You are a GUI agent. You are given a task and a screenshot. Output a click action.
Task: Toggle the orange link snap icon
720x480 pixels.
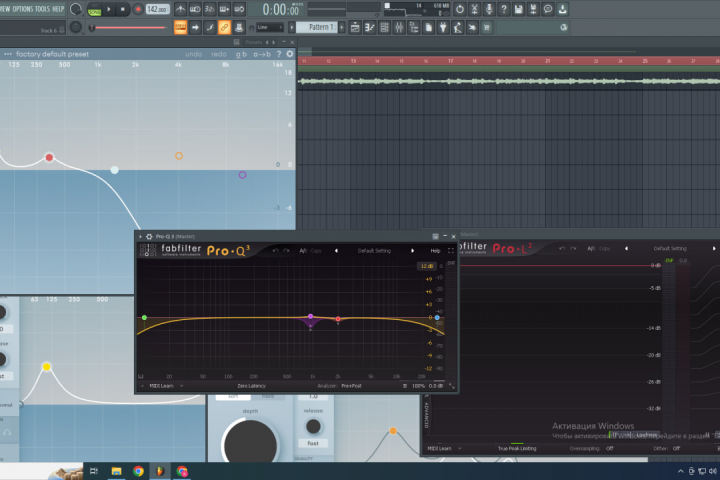(224, 28)
